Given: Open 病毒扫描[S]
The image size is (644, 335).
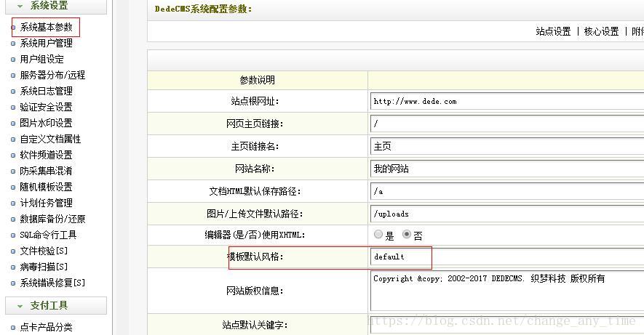Looking at the screenshot, I should click(x=44, y=267).
